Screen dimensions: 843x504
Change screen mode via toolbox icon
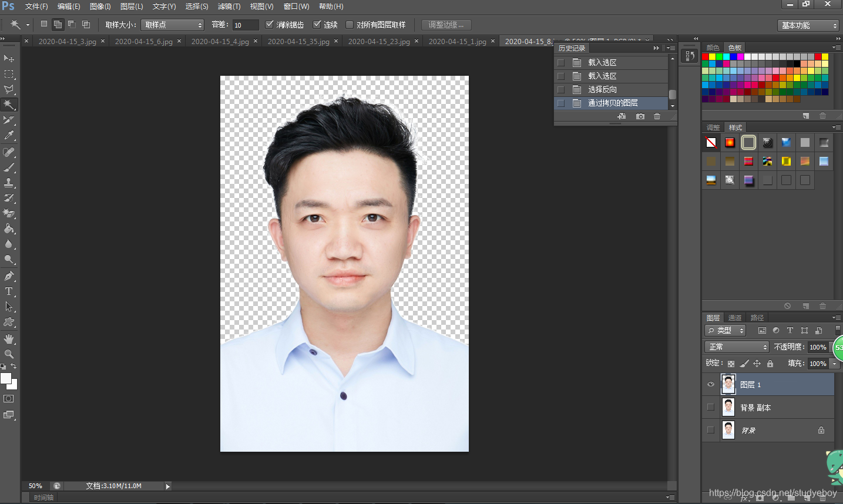[x=9, y=415]
